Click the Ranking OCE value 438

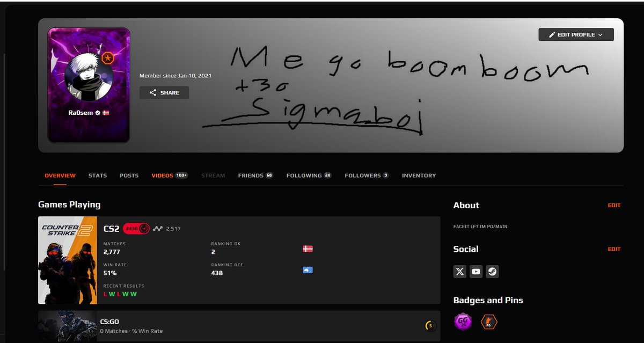[217, 273]
